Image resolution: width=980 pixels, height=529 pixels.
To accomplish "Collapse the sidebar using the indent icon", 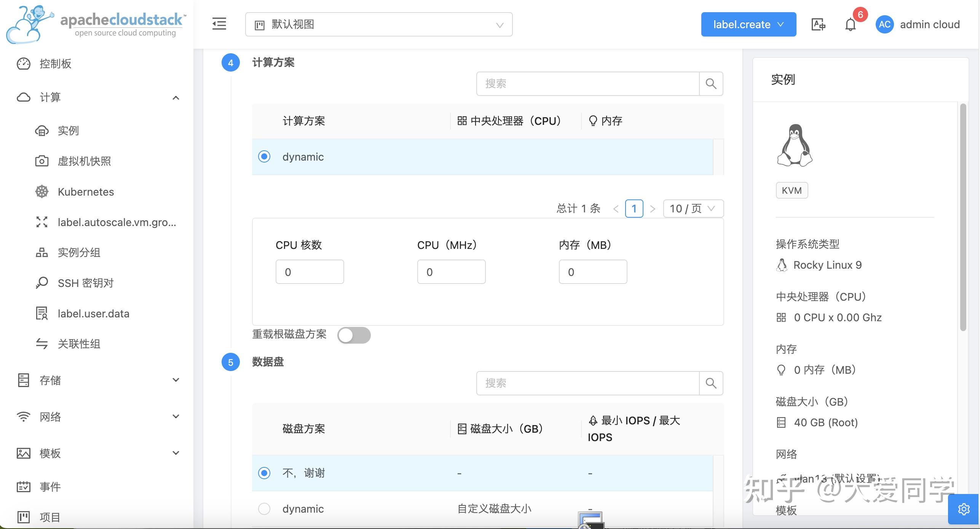I will [x=219, y=24].
